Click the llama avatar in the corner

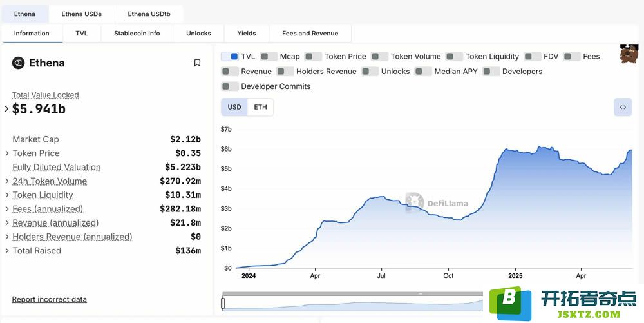pos(629,54)
